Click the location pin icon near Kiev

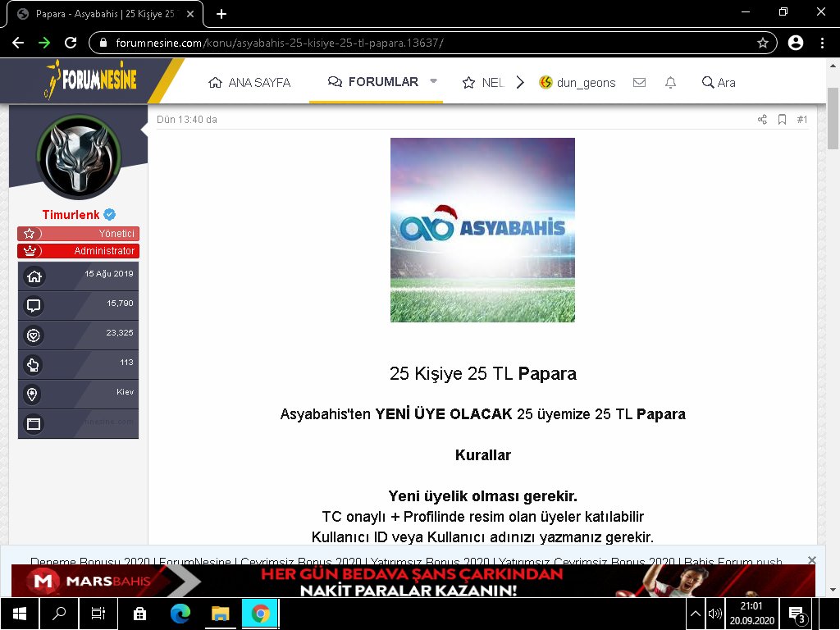(x=34, y=395)
